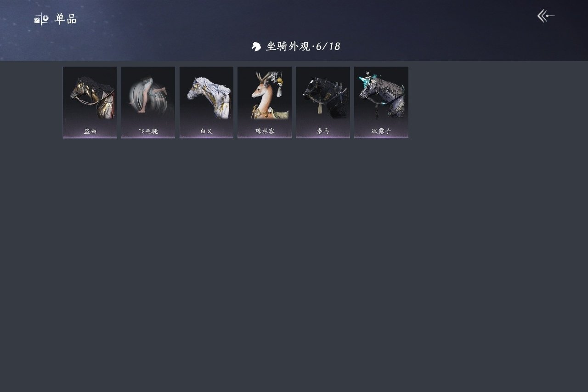Select the 飒露子 horse with teal flowers
The width and height of the screenshot is (588, 392).
[x=382, y=94]
